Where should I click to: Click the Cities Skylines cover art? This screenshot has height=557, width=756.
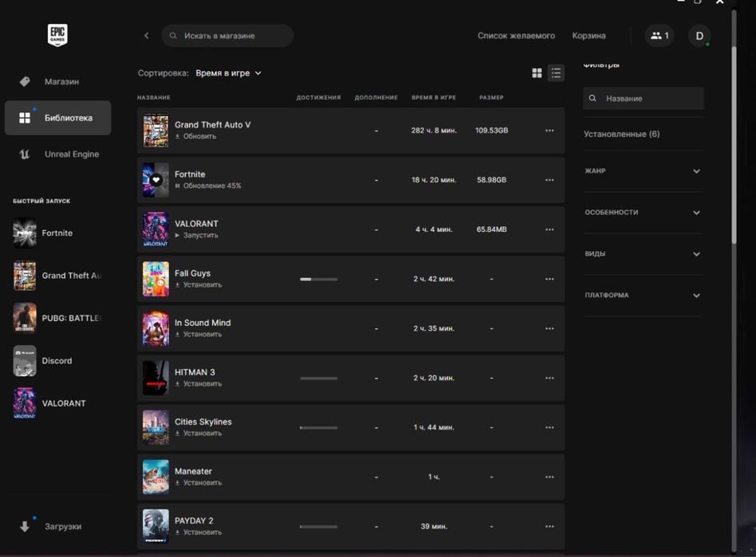[x=156, y=428]
